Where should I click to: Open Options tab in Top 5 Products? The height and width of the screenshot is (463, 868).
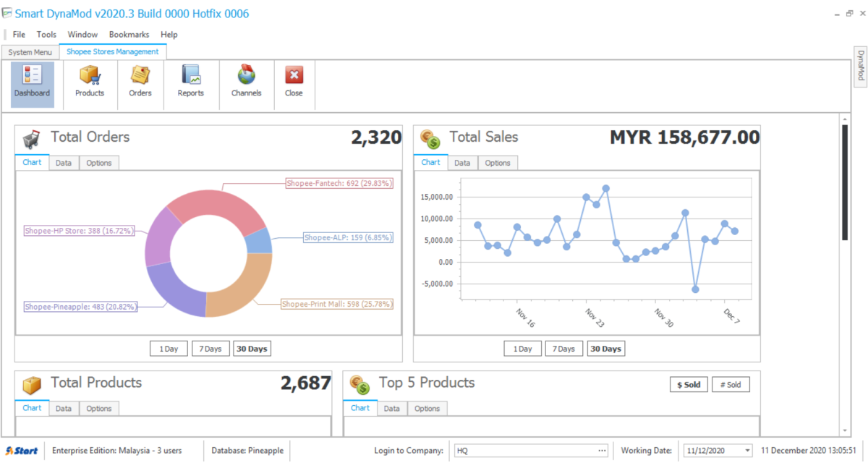[x=427, y=408]
